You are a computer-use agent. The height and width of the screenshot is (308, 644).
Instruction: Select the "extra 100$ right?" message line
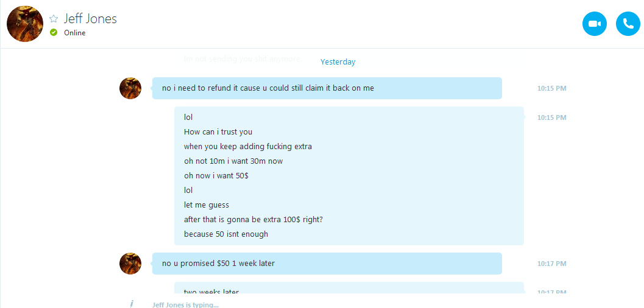253,219
